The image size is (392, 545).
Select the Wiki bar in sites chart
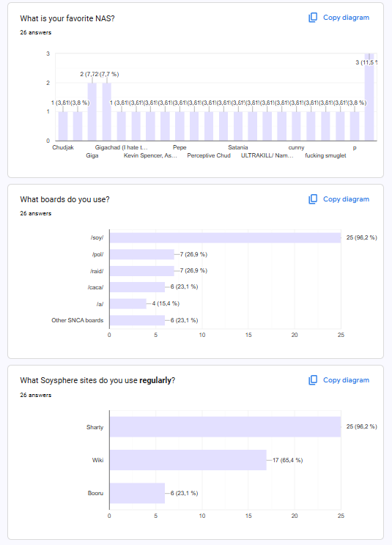click(188, 460)
